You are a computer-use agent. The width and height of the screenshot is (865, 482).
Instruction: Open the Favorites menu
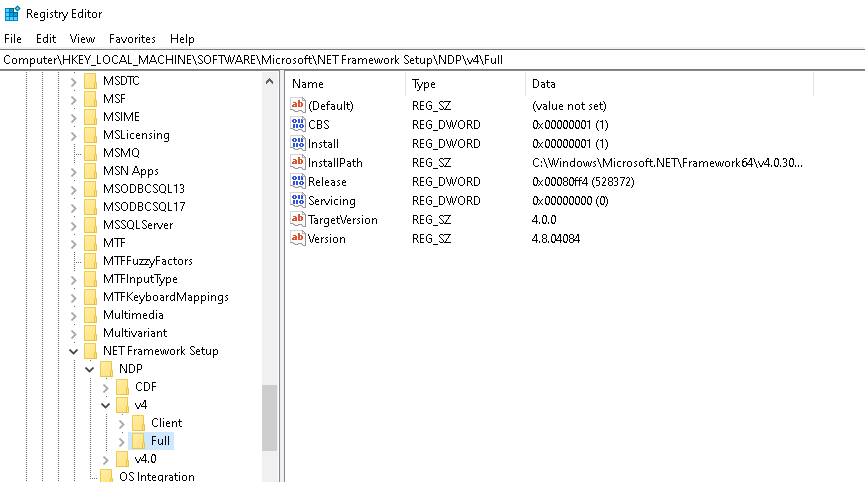132,39
